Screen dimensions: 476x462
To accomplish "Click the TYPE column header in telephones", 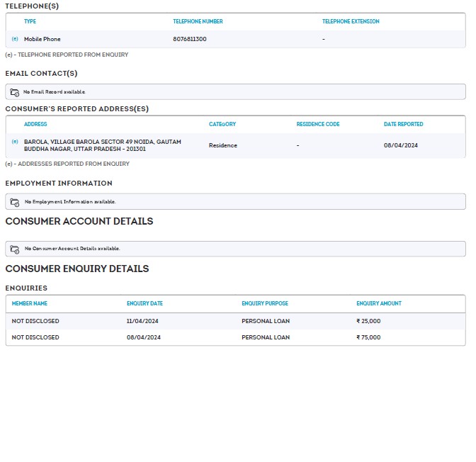I will point(30,21).
